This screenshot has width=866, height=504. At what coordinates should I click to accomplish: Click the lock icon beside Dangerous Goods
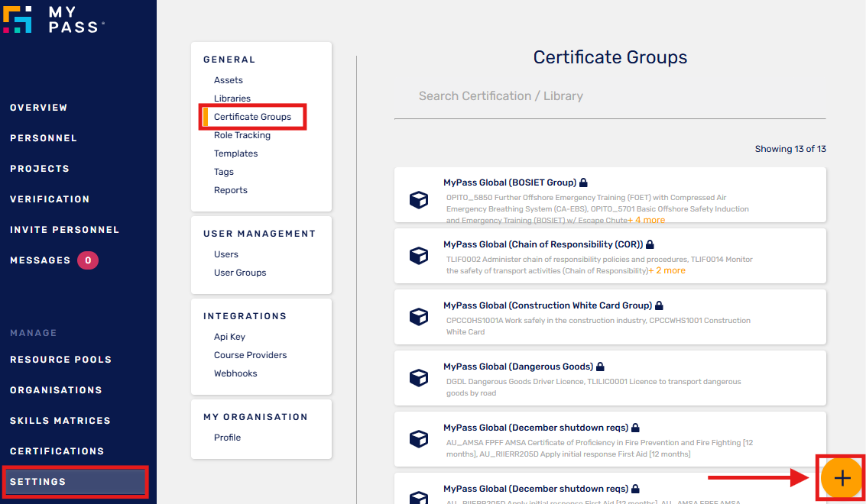[x=600, y=367]
